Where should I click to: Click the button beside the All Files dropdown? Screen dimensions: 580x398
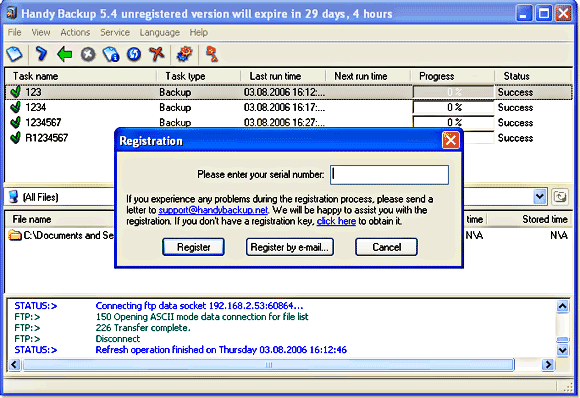(560, 196)
